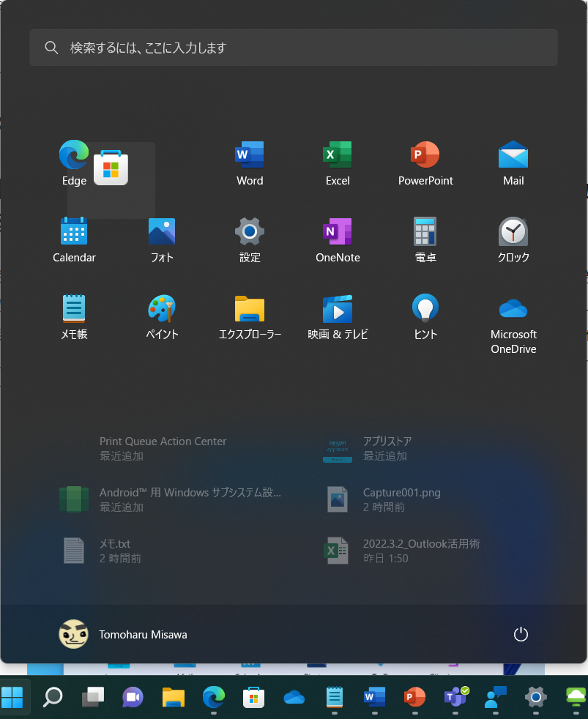Open Feedback Hub on taskbar
The width and height of the screenshot is (588, 719).
click(x=495, y=698)
